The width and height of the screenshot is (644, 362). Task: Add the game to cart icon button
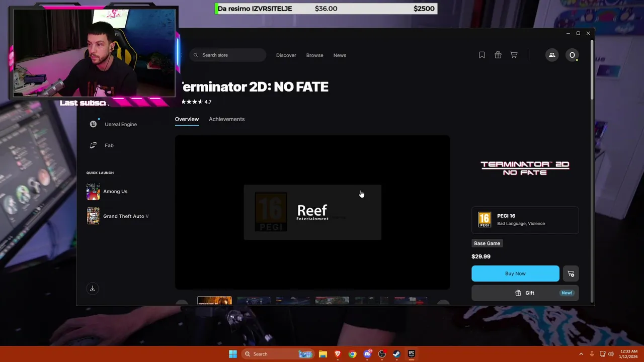[x=571, y=274]
